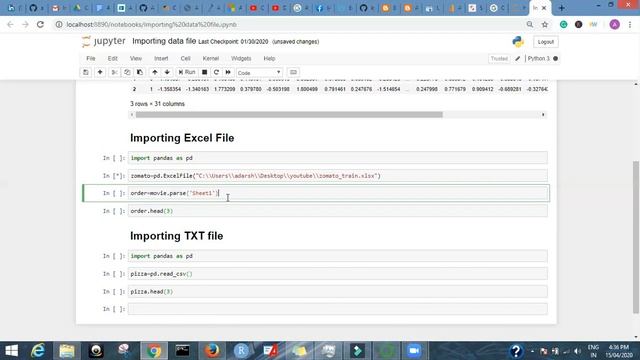The image size is (640, 360).
Task: Click the order.head(3) code cell
Action: (x=338, y=211)
